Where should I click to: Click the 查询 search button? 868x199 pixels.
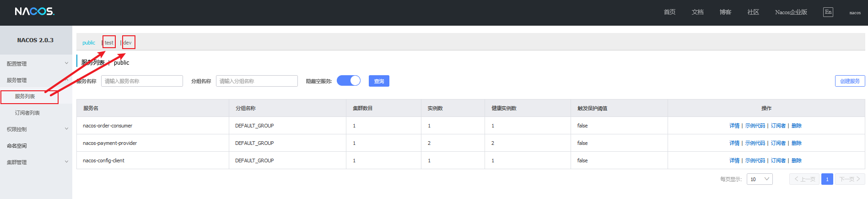379,81
